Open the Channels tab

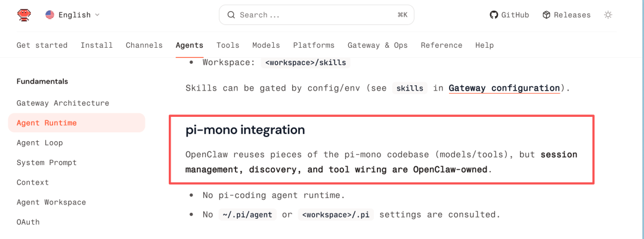tap(144, 45)
